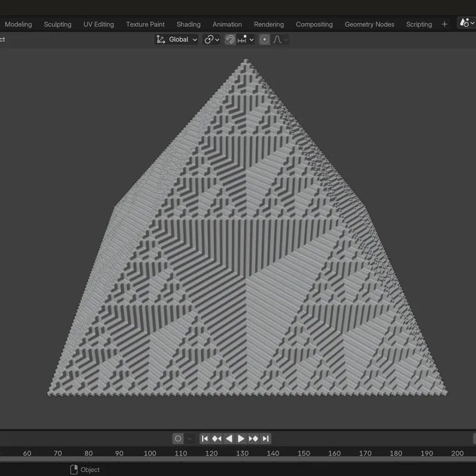Click the Snap To target icon
Screen dimensions: 476x476
[x=243, y=39]
